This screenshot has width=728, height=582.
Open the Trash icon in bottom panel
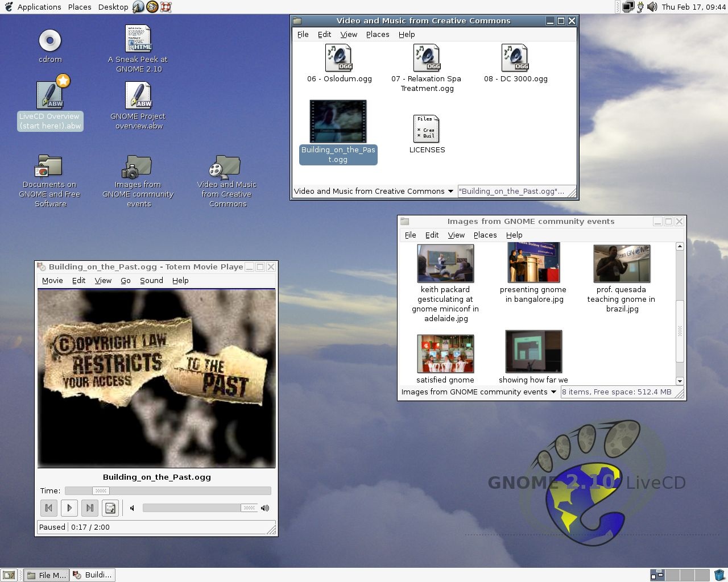(719, 575)
